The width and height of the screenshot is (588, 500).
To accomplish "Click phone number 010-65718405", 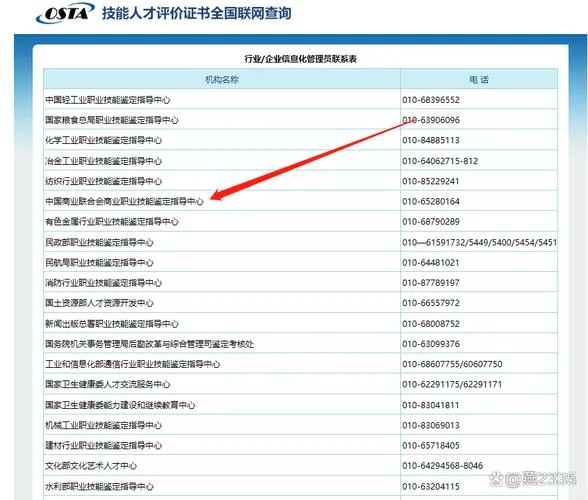I will tap(431, 446).
